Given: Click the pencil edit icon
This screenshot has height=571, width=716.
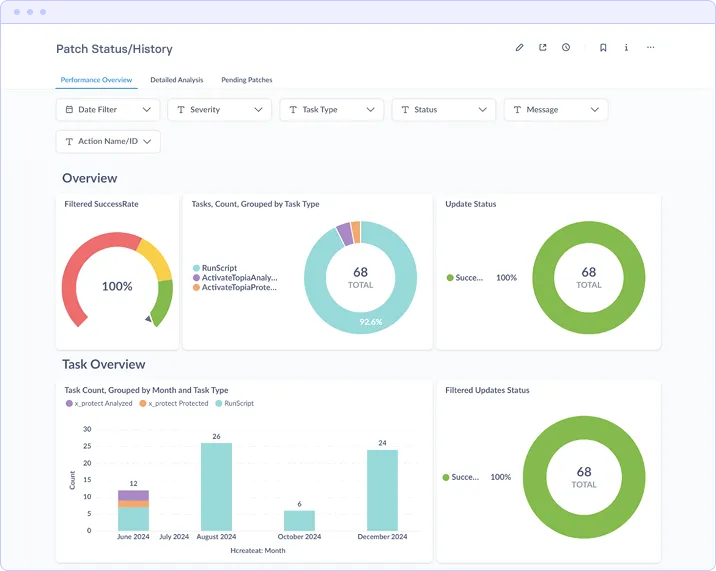Looking at the screenshot, I should point(519,48).
